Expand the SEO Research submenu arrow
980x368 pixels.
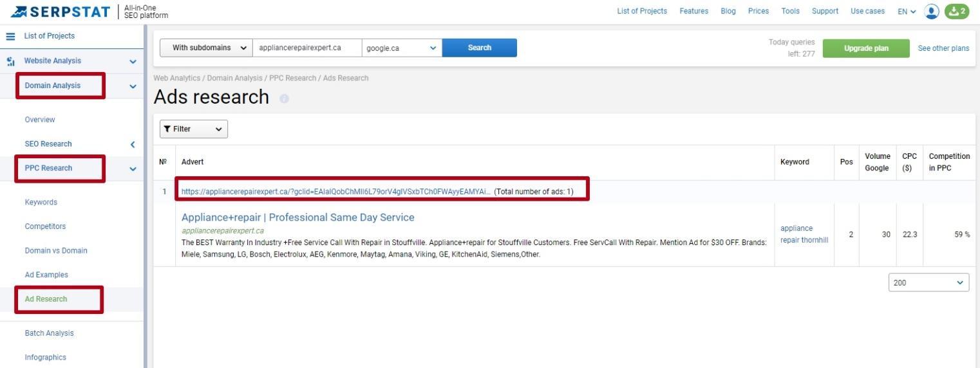tap(133, 144)
